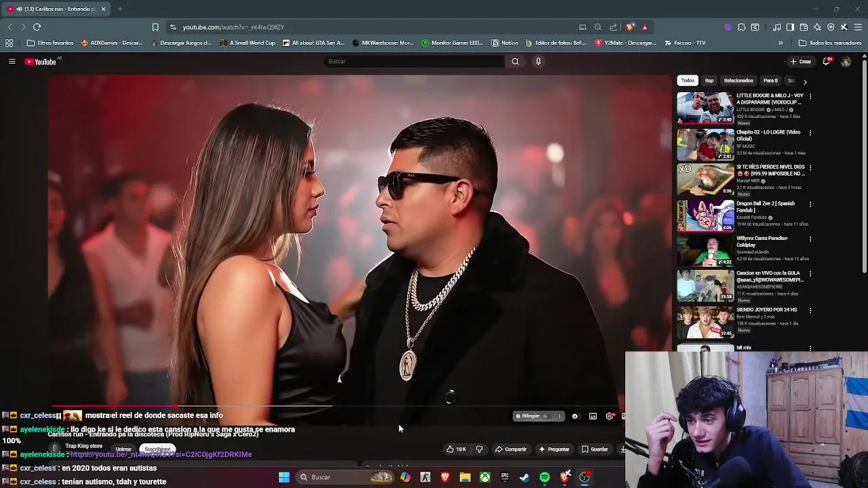
Task: Open the Willyrex Canta Paradise thumbnail
Action: pos(705,250)
